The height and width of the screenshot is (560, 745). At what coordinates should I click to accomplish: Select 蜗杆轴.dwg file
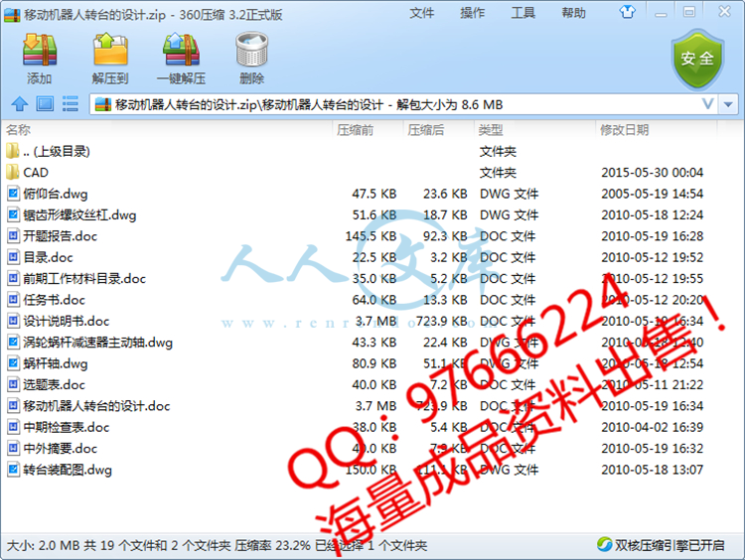pos(56,363)
